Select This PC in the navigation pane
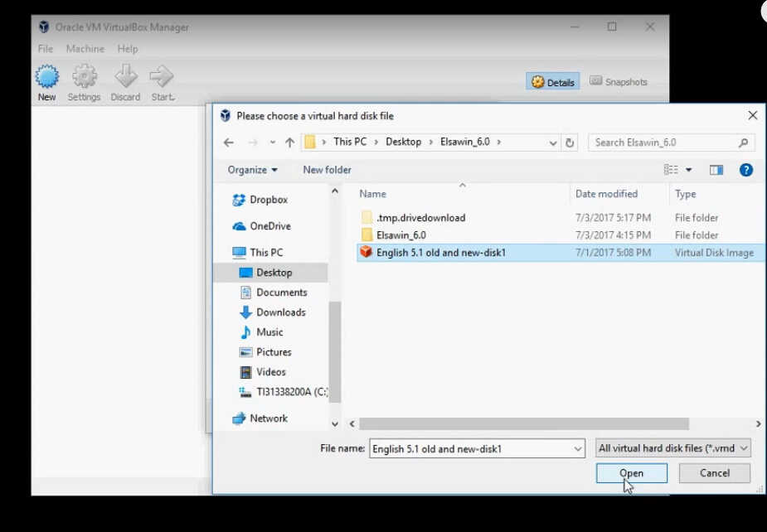 [257, 252]
